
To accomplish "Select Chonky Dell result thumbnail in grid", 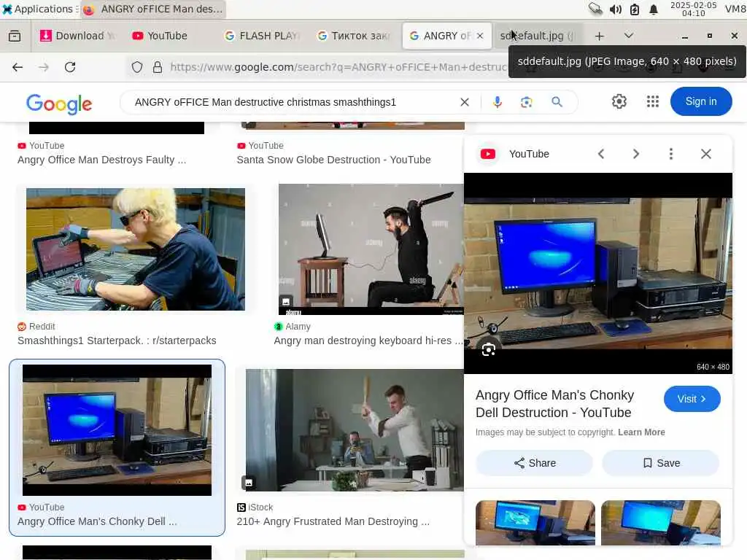I will tap(117, 430).
